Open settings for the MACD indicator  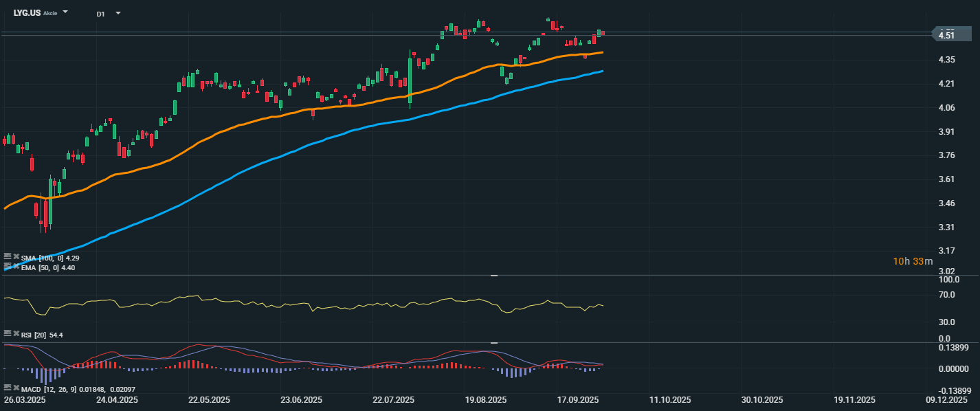point(8,388)
